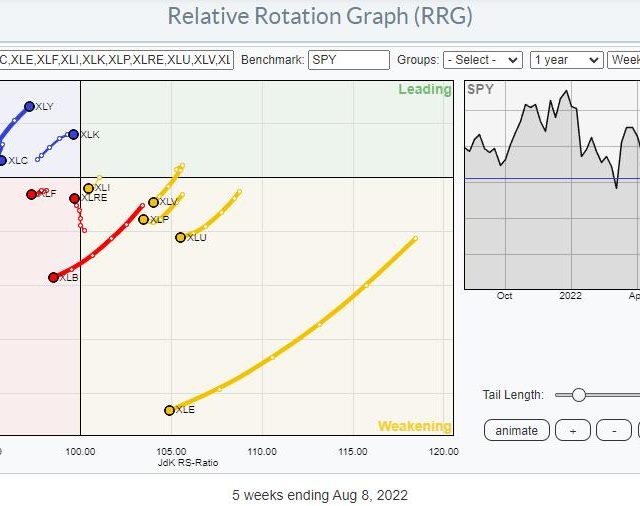Open the Groups select dropdown
640x506 pixels.
[483, 60]
